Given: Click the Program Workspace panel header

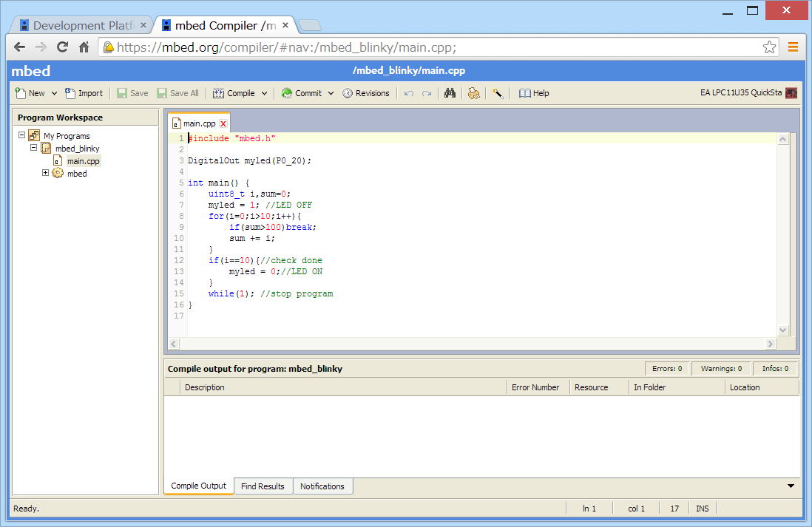Looking at the screenshot, I should click(86, 118).
